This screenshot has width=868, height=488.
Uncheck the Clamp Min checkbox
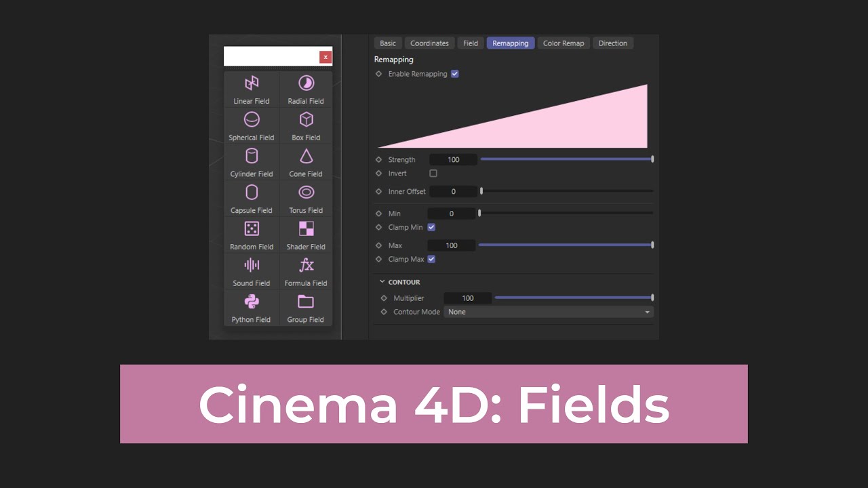[x=431, y=228]
